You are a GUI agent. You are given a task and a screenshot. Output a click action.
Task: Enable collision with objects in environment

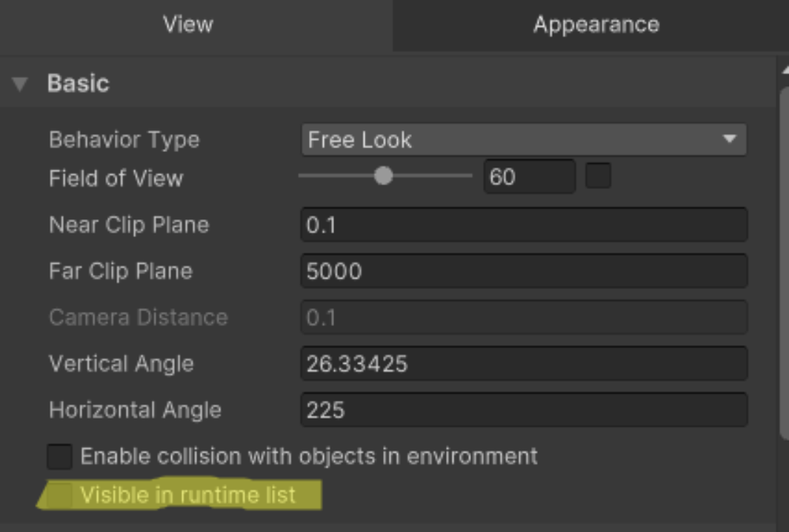pyautogui.click(x=59, y=456)
